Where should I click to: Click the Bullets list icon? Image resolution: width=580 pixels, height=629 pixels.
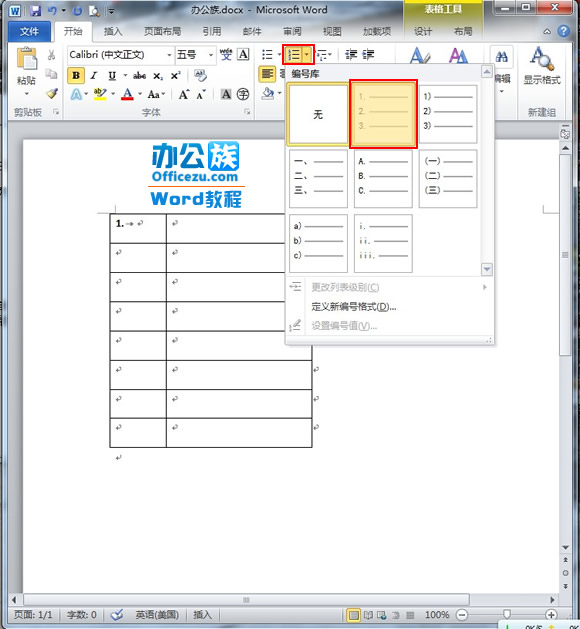(268, 55)
